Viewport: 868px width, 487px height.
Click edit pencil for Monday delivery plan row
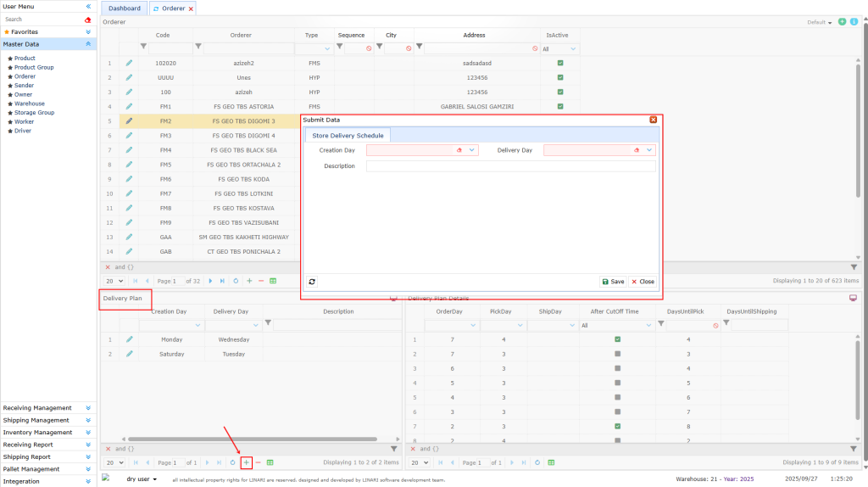point(130,339)
